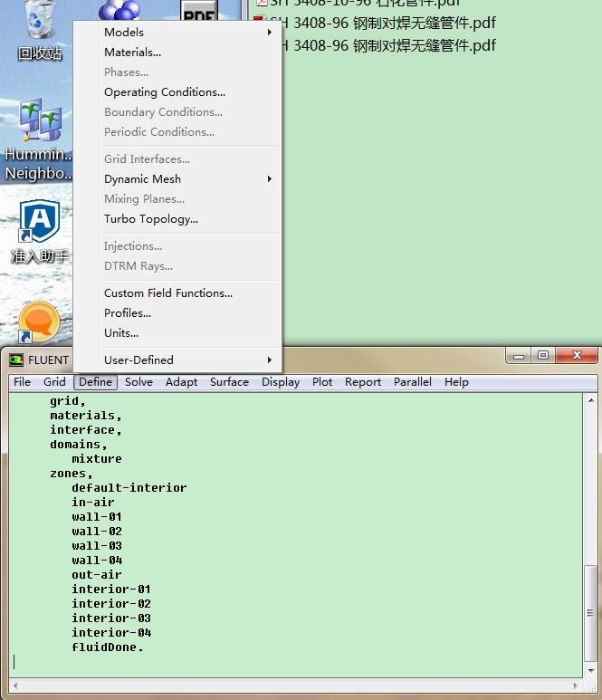Click 'wall-02' console text
This screenshot has height=700, width=602.
point(96,532)
